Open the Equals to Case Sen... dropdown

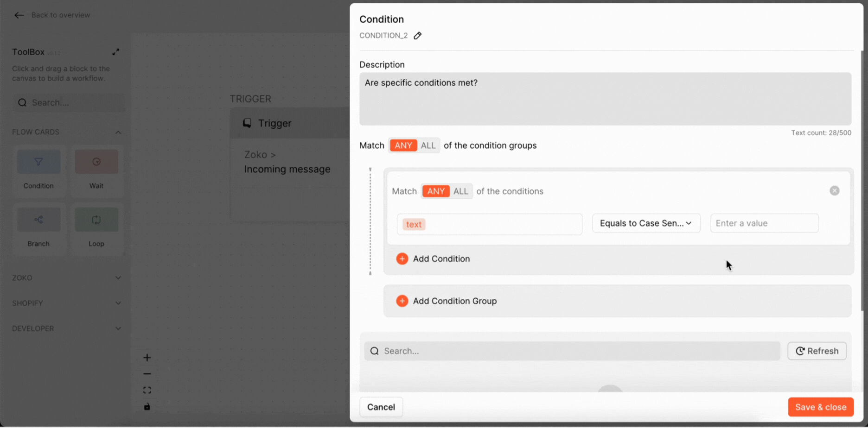click(646, 223)
